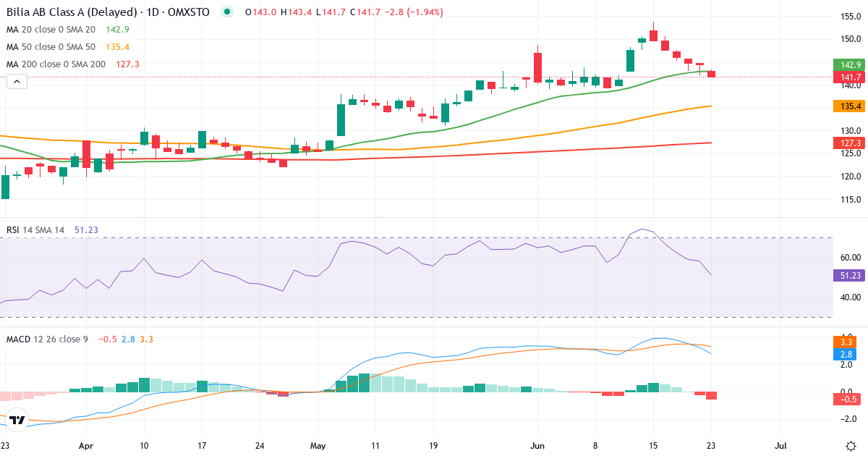
Task: Click the RSI 40.00 scale label
Action: tap(851, 297)
